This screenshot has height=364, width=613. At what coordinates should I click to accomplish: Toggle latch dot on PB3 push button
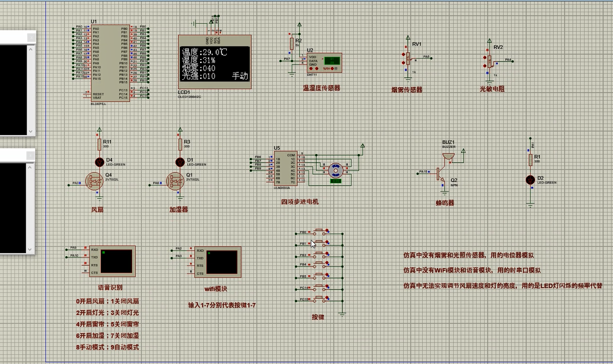327,253
